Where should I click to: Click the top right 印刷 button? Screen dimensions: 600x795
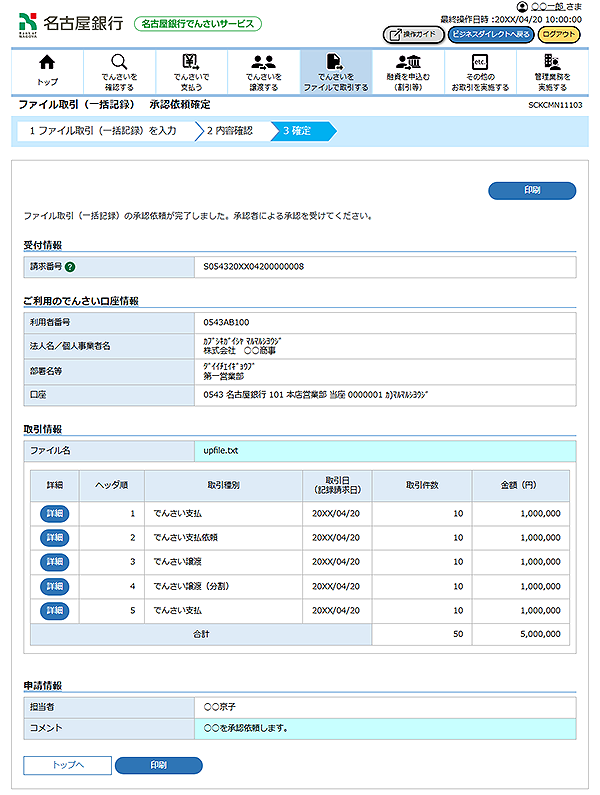531,190
